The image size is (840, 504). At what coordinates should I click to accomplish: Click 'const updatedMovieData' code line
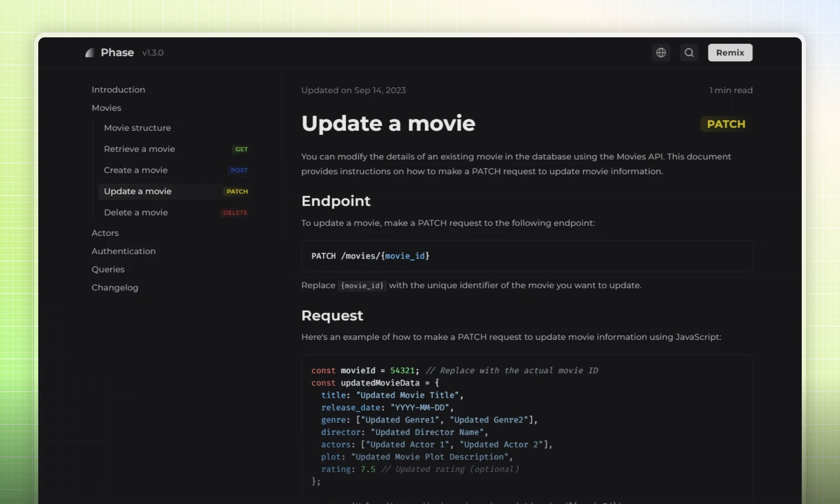click(x=375, y=383)
